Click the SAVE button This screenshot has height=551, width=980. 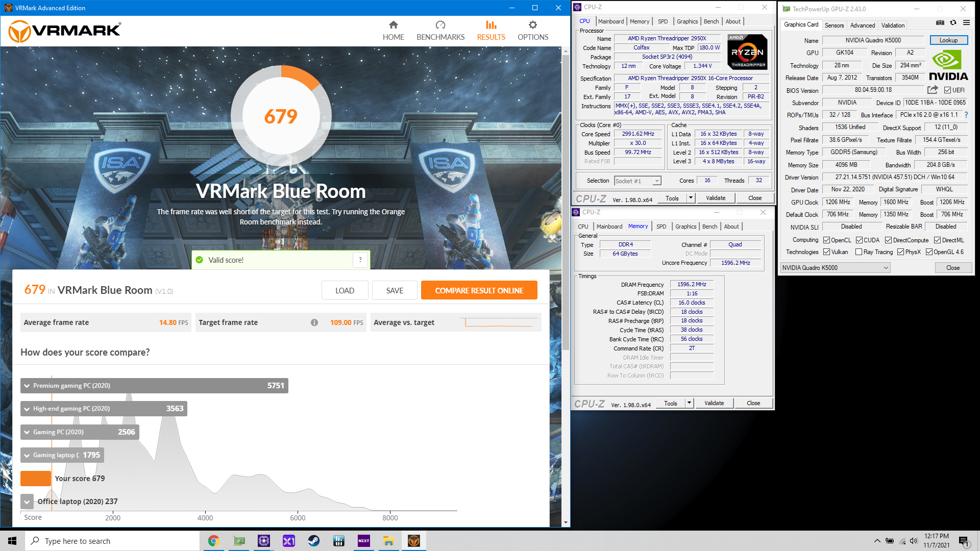coord(395,290)
